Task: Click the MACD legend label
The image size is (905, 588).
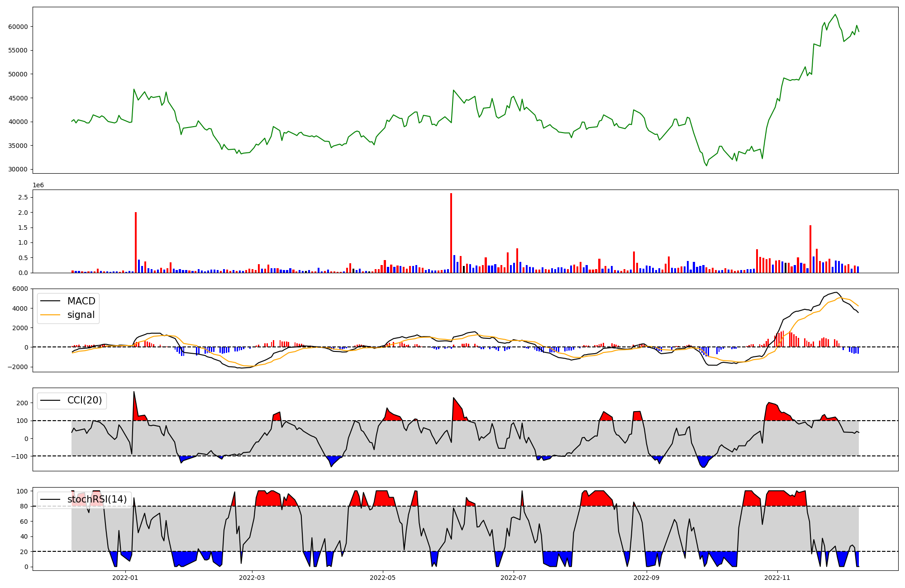Action: [x=81, y=301]
